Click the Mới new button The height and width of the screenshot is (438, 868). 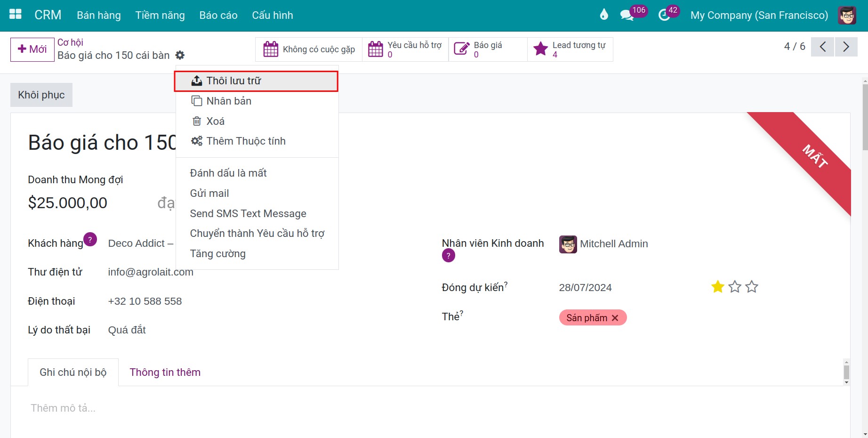[x=32, y=49]
